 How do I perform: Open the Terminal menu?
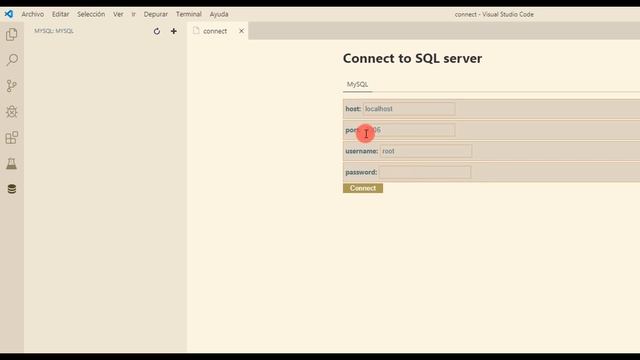click(x=189, y=14)
